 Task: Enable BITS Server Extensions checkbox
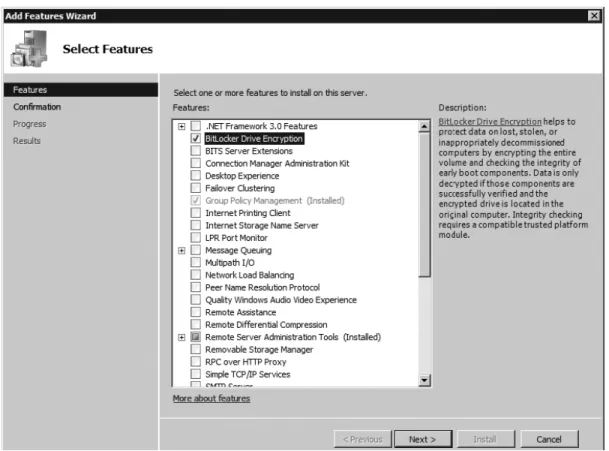(x=196, y=151)
